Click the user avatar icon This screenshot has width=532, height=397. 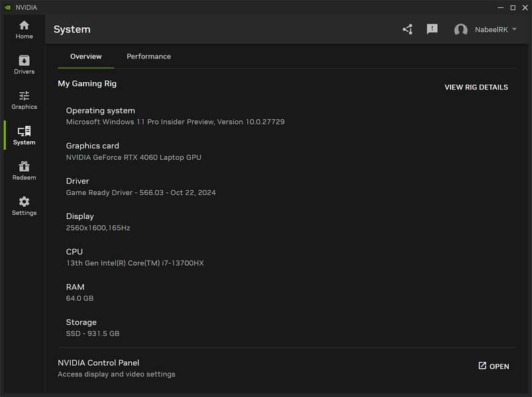[460, 30]
